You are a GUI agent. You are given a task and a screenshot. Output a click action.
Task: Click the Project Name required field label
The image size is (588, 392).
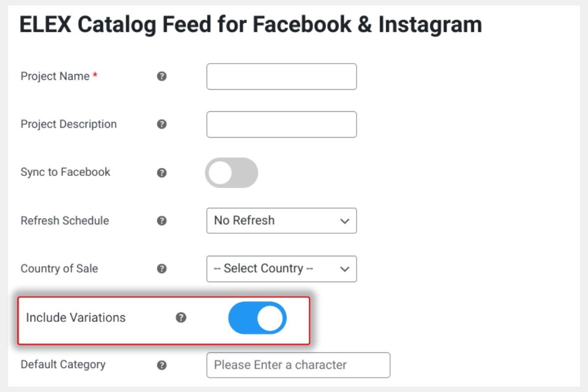[55, 76]
